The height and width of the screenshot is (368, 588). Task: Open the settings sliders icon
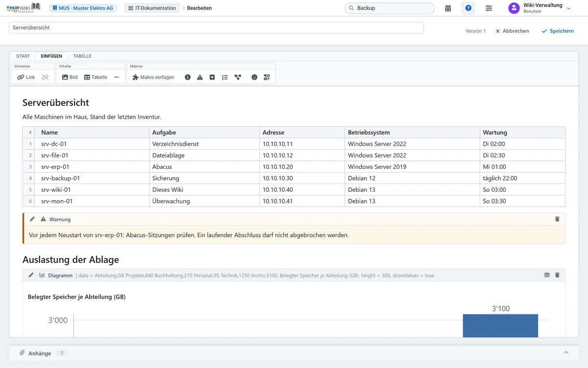click(x=489, y=8)
